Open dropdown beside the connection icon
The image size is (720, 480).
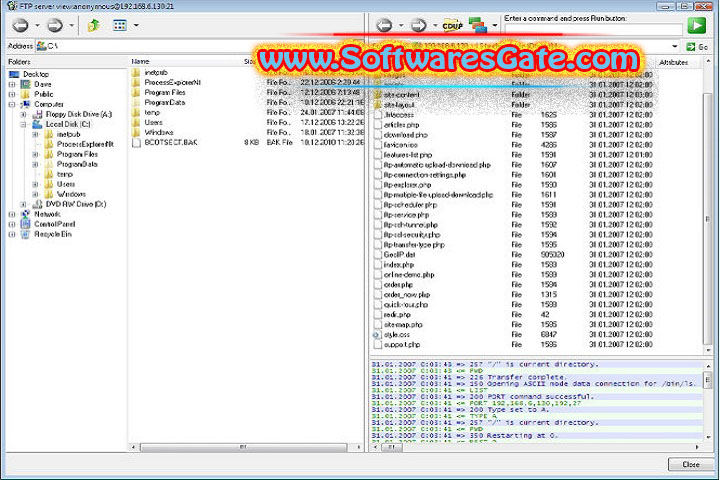click(495, 25)
